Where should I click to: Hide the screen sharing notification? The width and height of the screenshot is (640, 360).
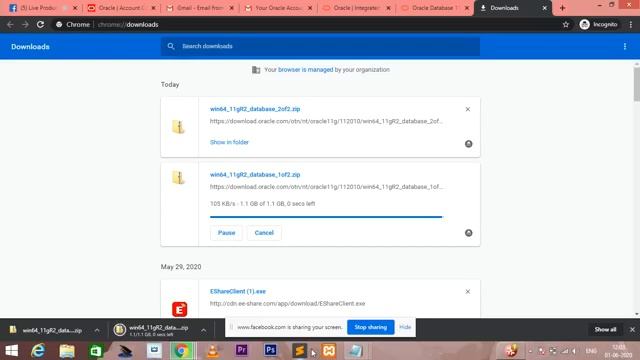click(405, 327)
